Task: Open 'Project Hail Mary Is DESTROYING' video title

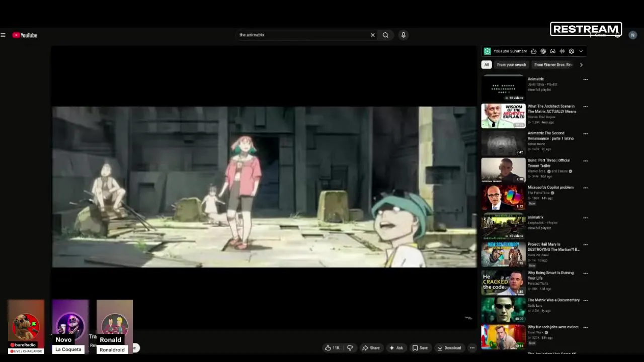Action: 553,247
